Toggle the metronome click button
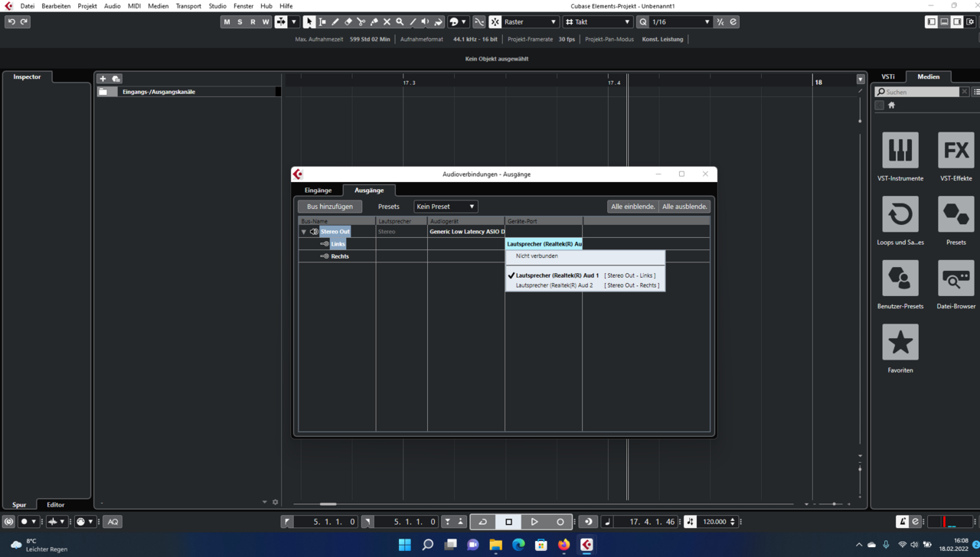 tap(903, 522)
